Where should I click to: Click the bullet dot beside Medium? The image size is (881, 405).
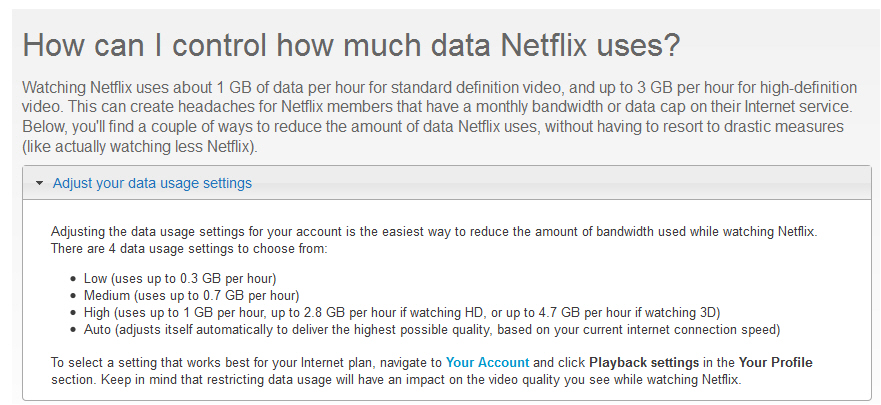coord(73,295)
